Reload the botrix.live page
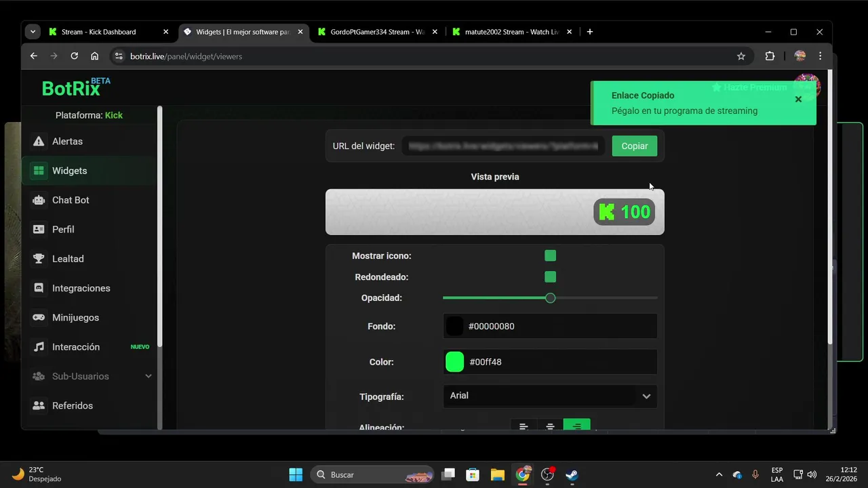 [75, 56]
